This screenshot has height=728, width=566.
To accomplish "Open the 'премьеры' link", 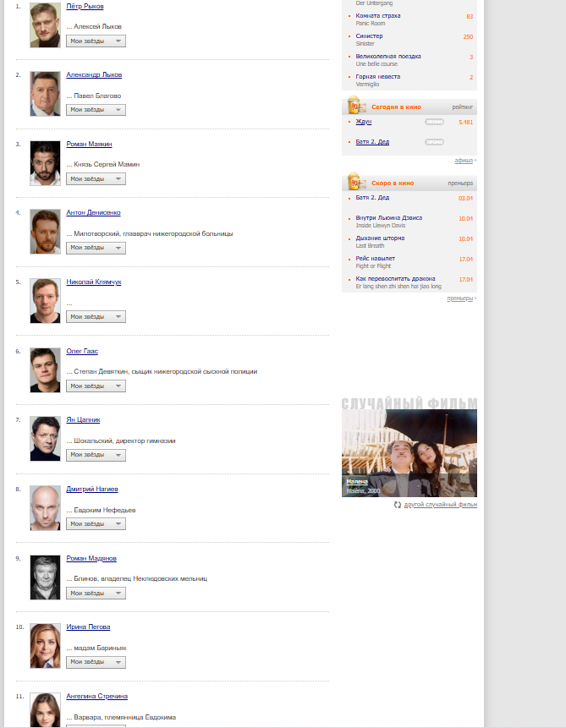I will click(459, 298).
